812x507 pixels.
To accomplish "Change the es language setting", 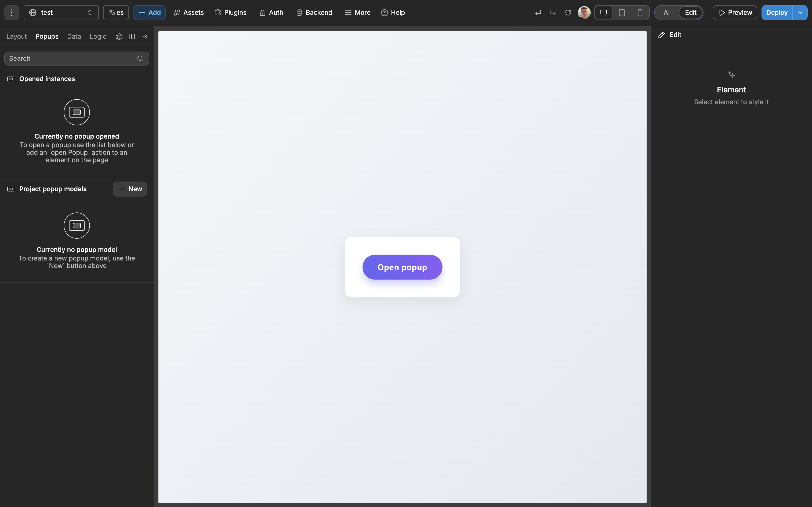I will (116, 12).
